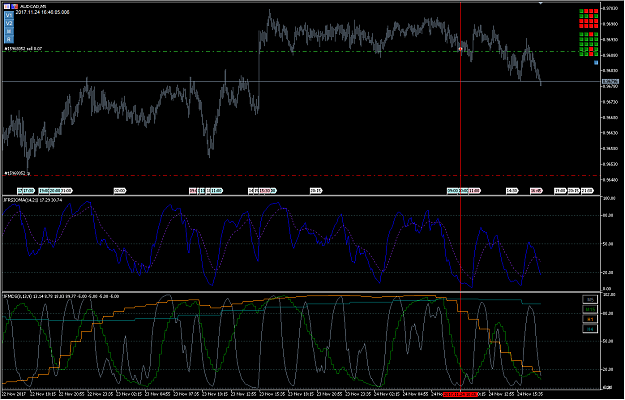Click the white-framed icon before the symbol name
625x400 pixels.
[x=7, y=6]
